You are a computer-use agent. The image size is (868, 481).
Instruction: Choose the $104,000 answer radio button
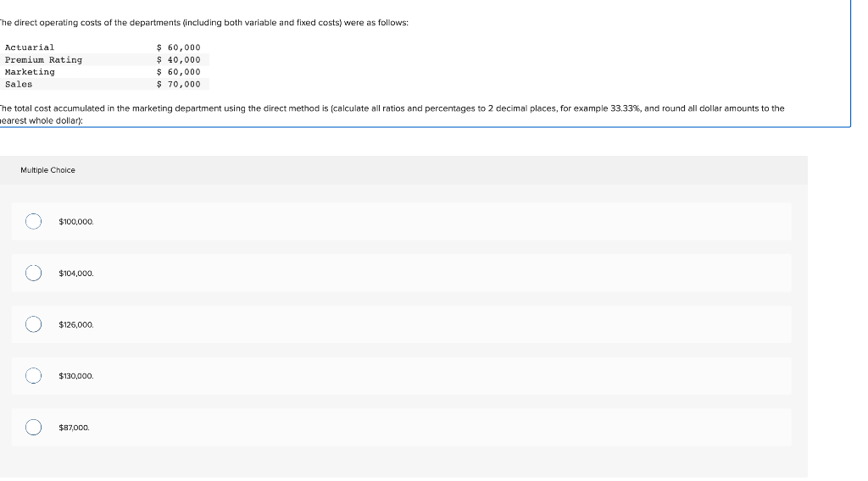click(x=33, y=274)
